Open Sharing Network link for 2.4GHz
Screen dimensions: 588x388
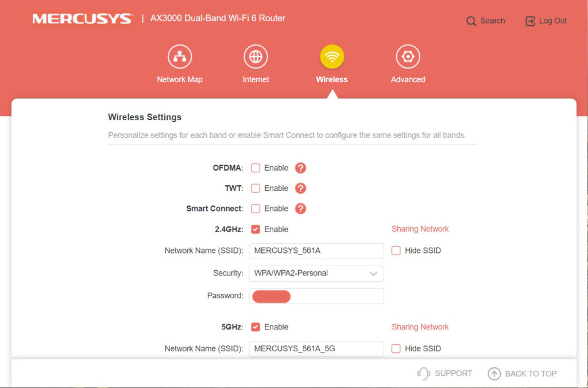coord(420,229)
